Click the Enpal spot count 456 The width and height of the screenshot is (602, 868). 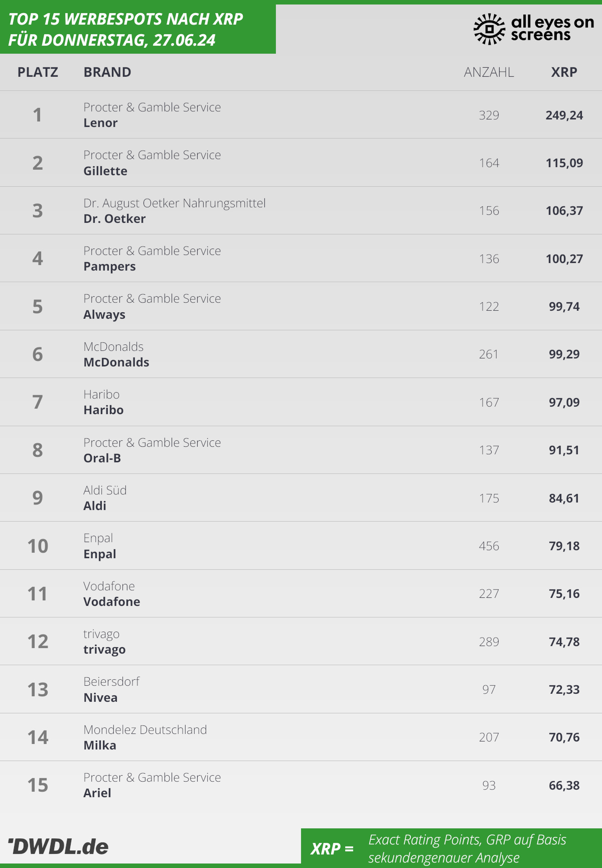489,546
